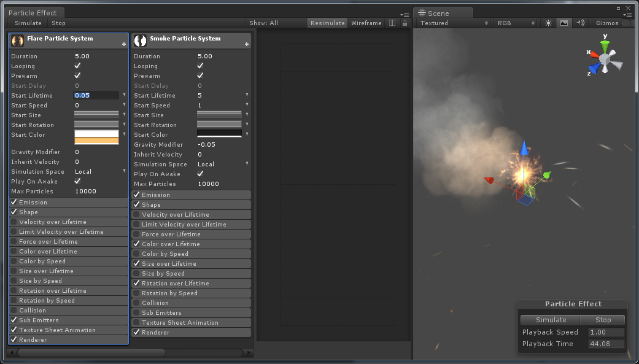The image size is (639, 364).
Task: Click the green transform arrow handle in scene
Action: (x=547, y=176)
